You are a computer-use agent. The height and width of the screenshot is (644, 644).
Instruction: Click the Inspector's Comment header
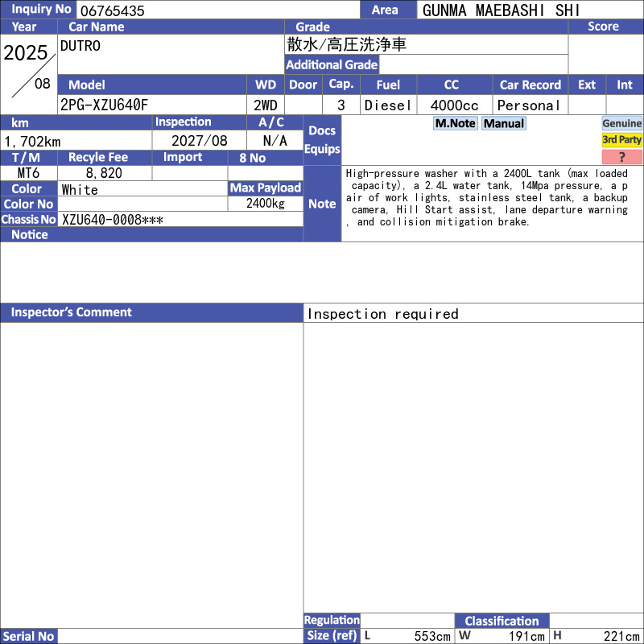click(x=151, y=312)
